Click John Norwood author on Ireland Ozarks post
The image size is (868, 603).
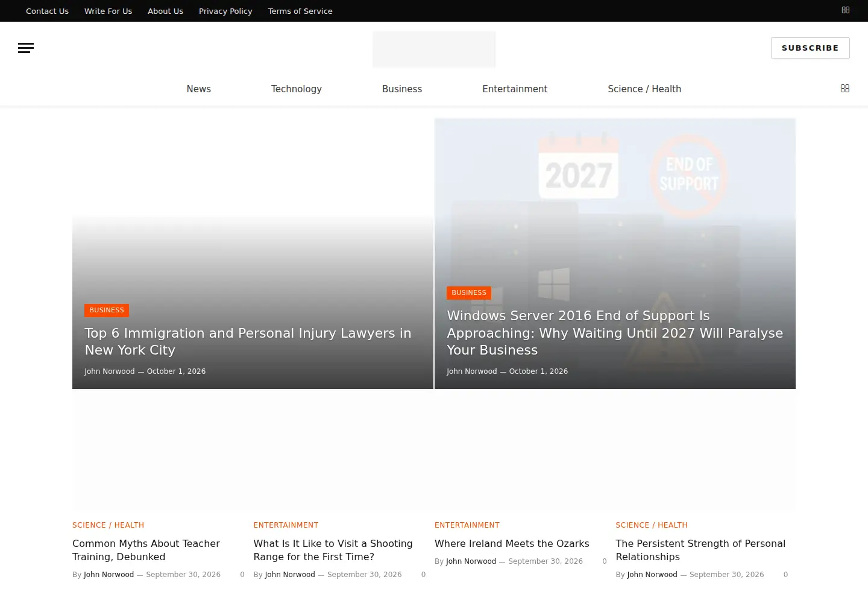471,561
